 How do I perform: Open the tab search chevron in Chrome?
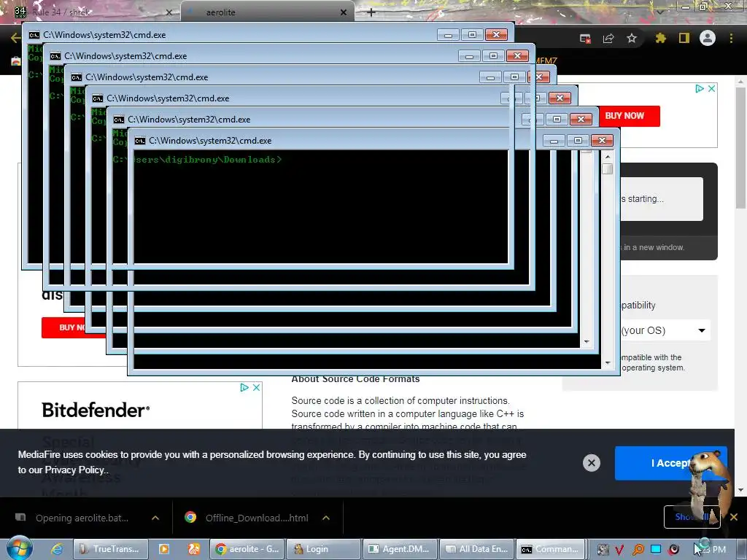659,12
